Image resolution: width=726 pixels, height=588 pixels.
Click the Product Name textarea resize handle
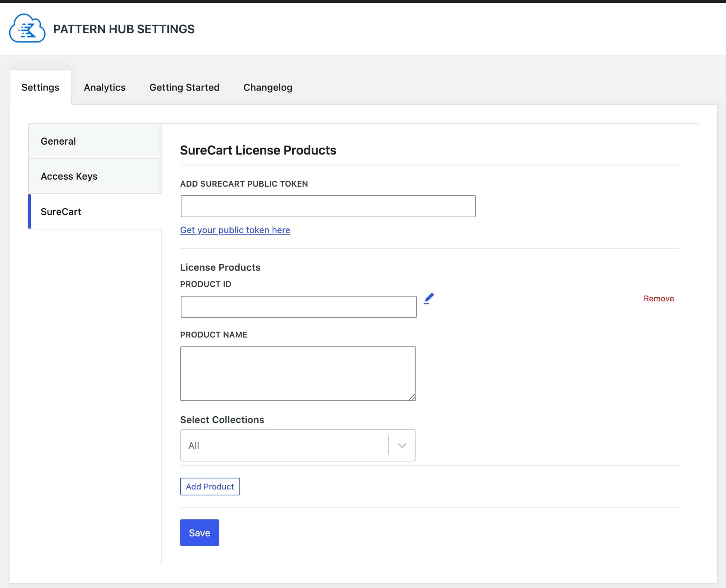click(412, 397)
